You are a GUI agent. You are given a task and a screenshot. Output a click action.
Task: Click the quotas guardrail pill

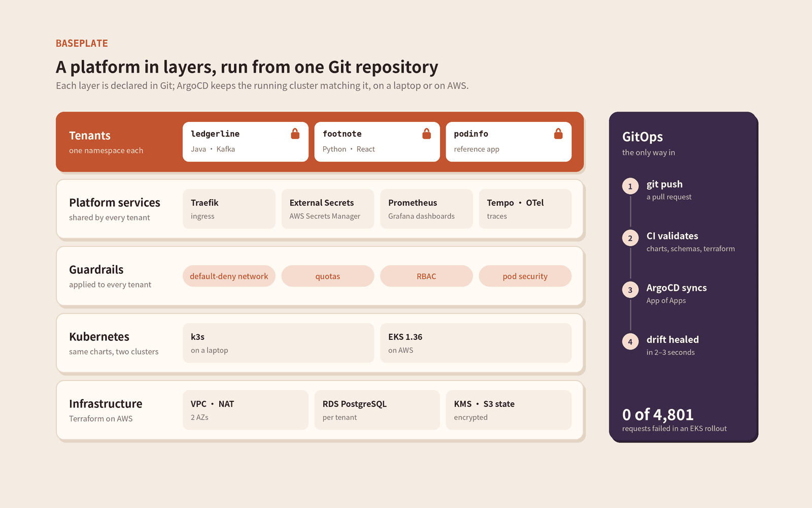pyautogui.click(x=328, y=276)
